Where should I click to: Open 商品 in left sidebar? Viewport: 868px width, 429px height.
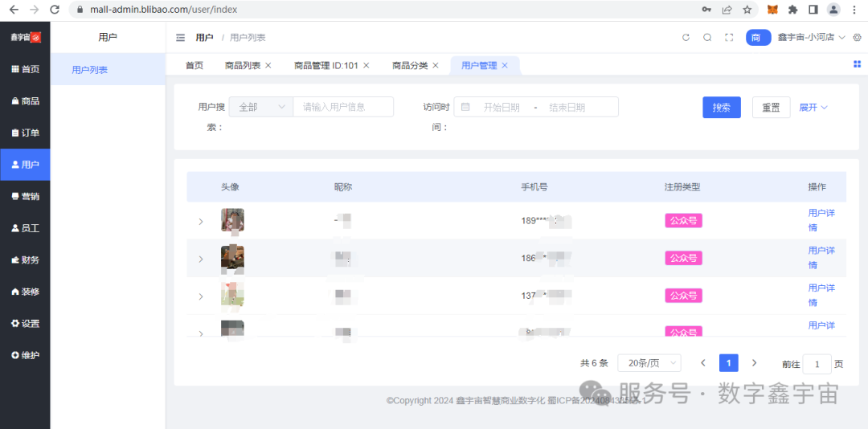pos(25,101)
